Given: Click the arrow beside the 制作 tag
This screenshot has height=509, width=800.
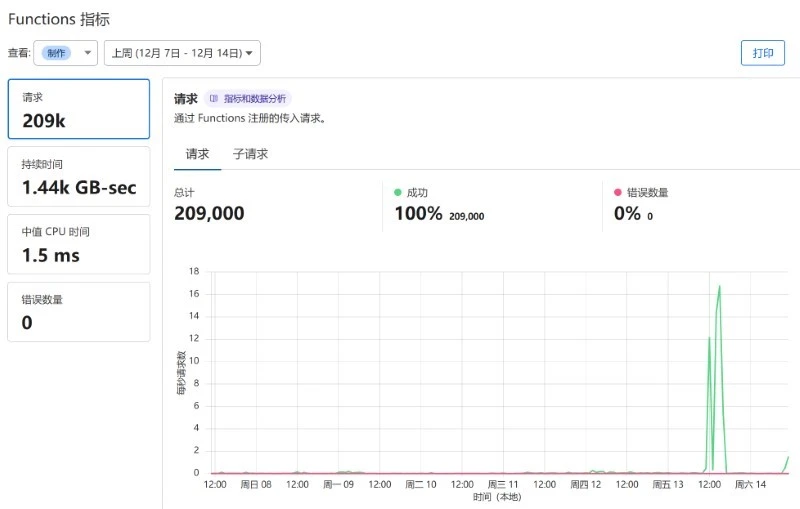Looking at the screenshot, I should (x=88, y=53).
